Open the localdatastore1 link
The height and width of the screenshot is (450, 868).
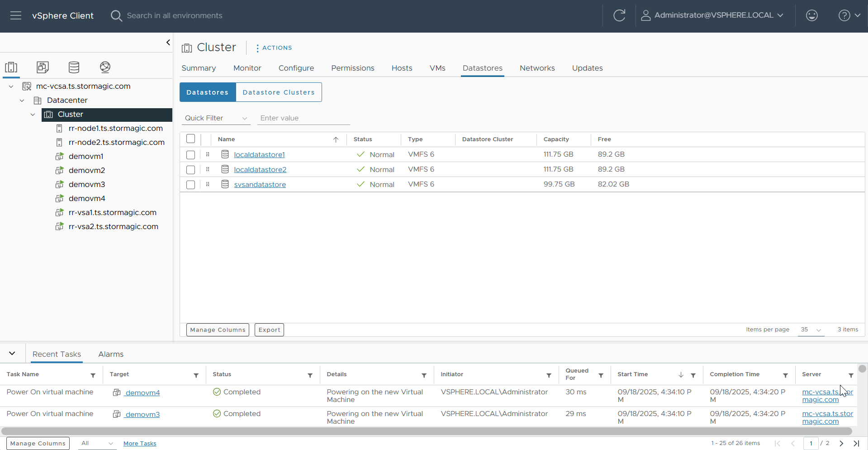pos(259,155)
